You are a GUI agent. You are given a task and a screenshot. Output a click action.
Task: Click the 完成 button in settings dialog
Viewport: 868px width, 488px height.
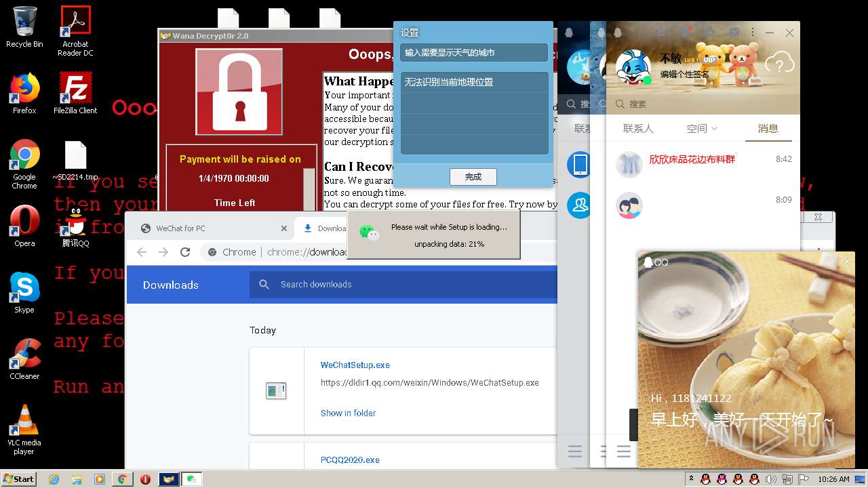(x=473, y=176)
